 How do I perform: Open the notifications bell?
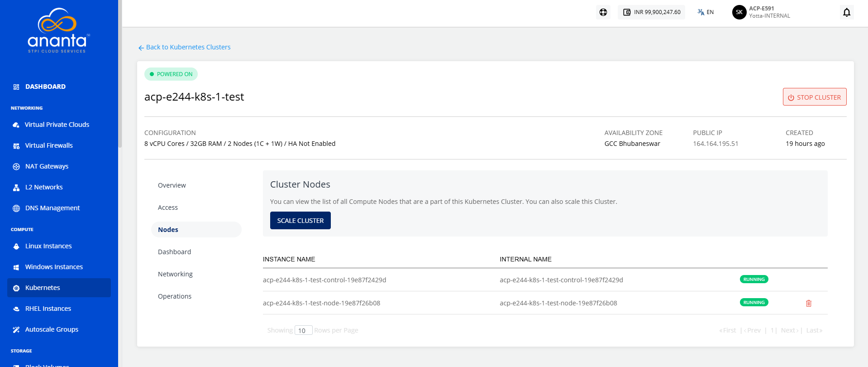pos(847,12)
